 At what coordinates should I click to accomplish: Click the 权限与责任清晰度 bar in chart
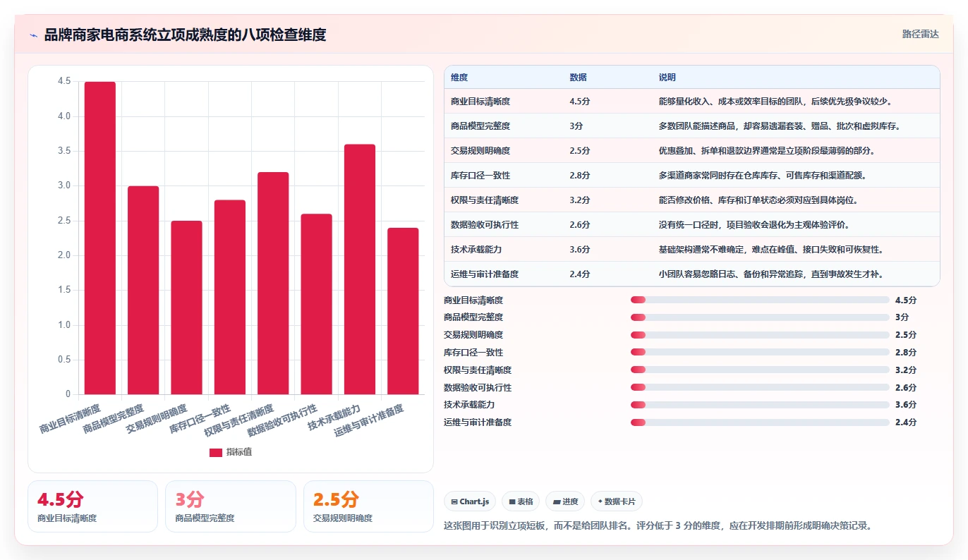273,283
